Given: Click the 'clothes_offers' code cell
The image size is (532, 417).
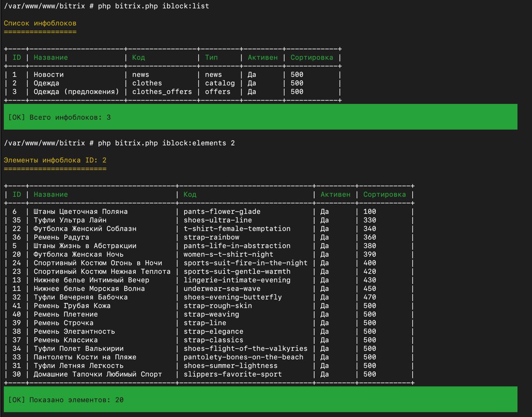Looking at the screenshot, I should tap(162, 91).
